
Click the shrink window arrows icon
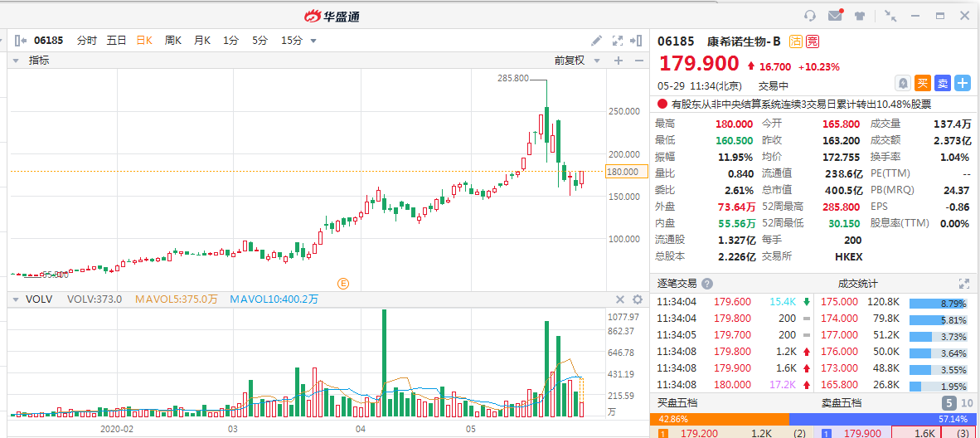point(890,16)
